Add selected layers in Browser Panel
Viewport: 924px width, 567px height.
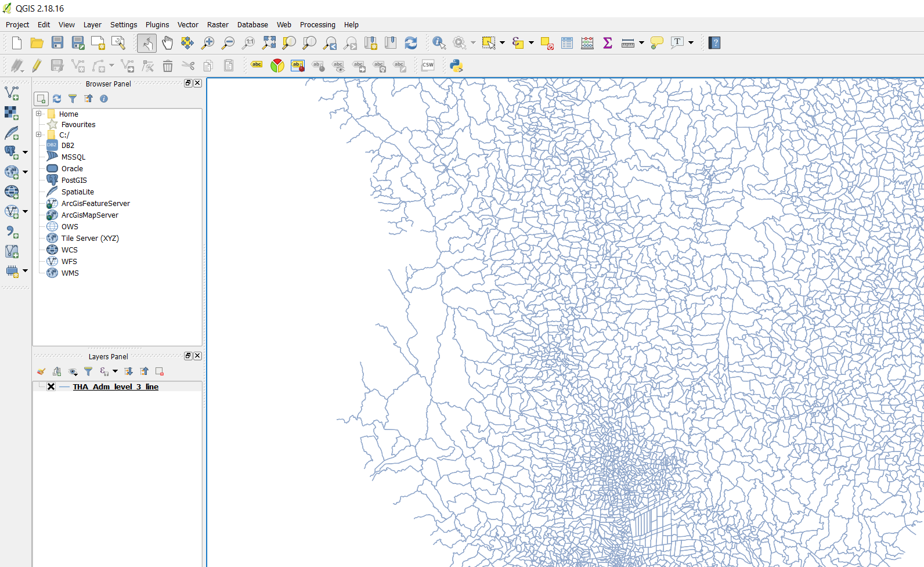41,99
